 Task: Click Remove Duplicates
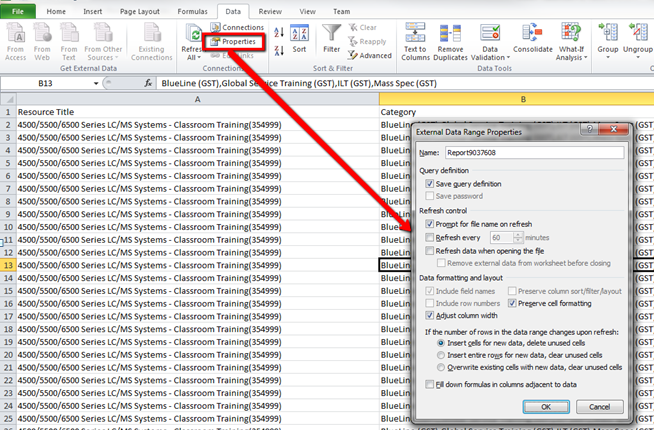450,42
